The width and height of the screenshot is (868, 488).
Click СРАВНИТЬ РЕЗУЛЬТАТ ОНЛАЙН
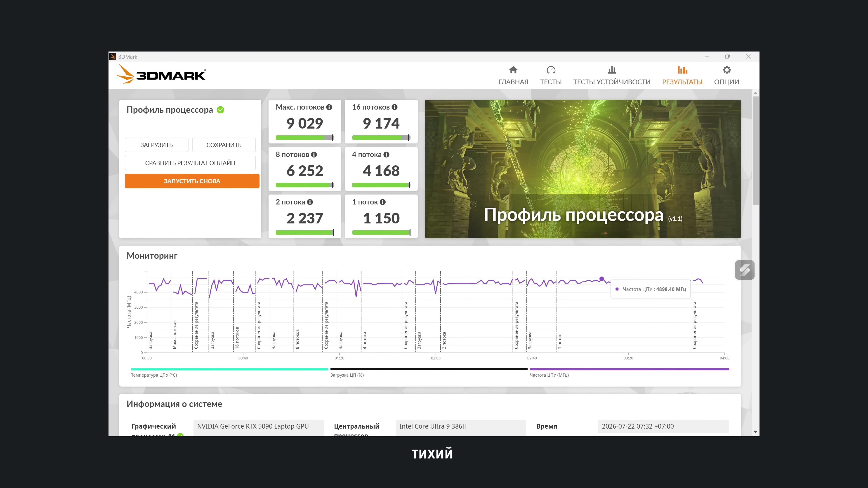click(190, 163)
